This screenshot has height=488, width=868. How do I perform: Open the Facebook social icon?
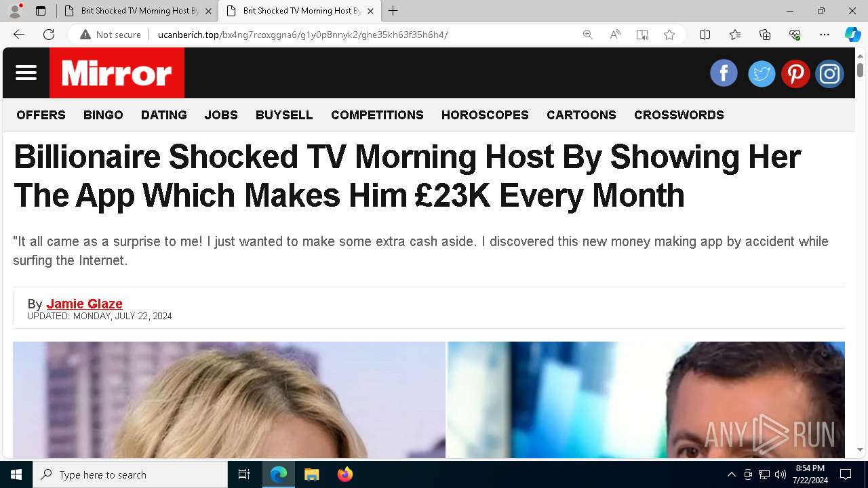(x=724, y=73)
